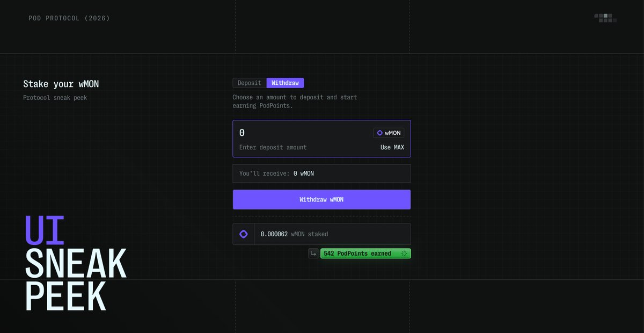The height and width of the screenshot is (333, 644).
Task: Switch the Deposit/Withdraw segmented control
Action: (268, 83)
